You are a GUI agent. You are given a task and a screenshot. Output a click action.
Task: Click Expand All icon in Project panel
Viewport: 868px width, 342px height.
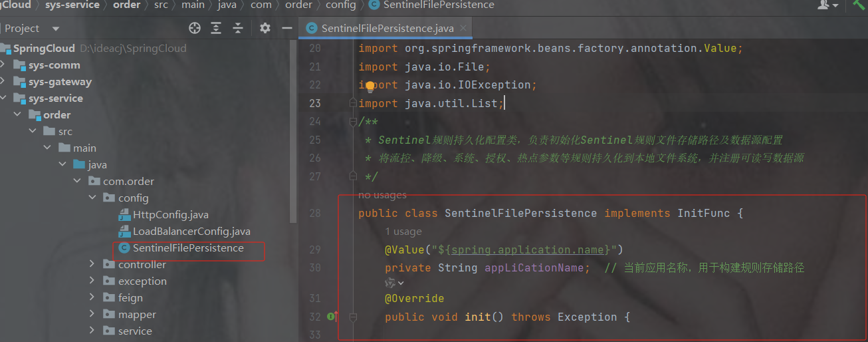pyautogui.click(x=216, y=28)
